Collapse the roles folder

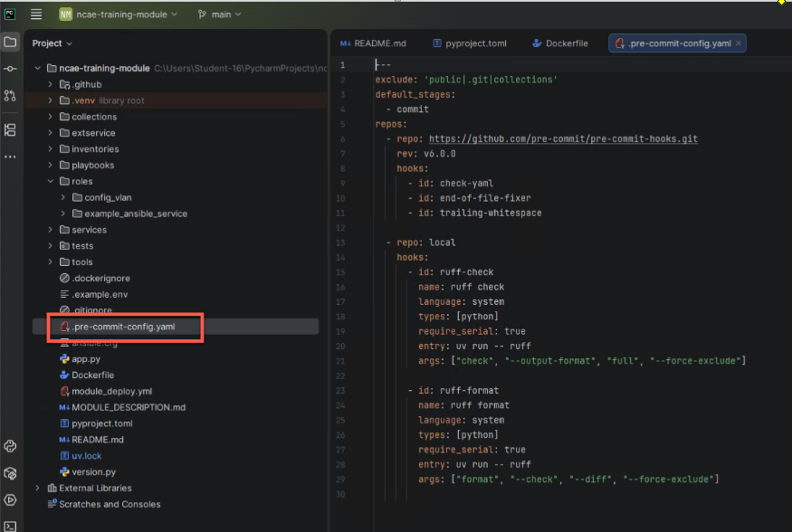[50, 181]
